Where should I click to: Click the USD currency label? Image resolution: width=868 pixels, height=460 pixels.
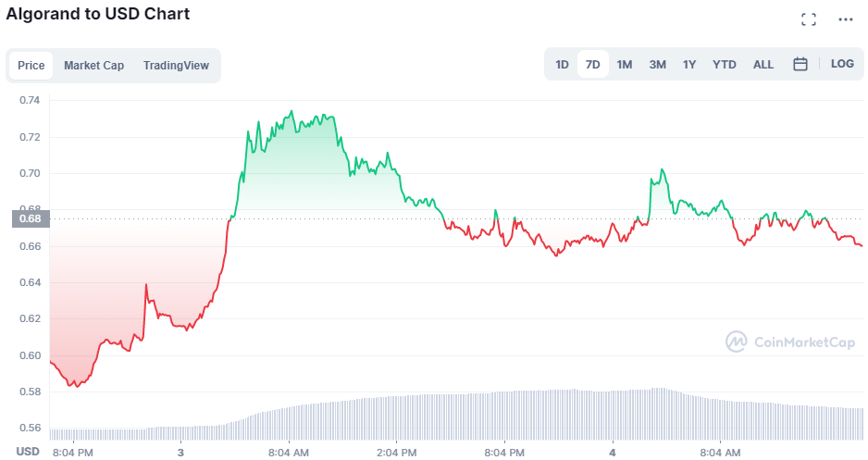click(28, 452)
